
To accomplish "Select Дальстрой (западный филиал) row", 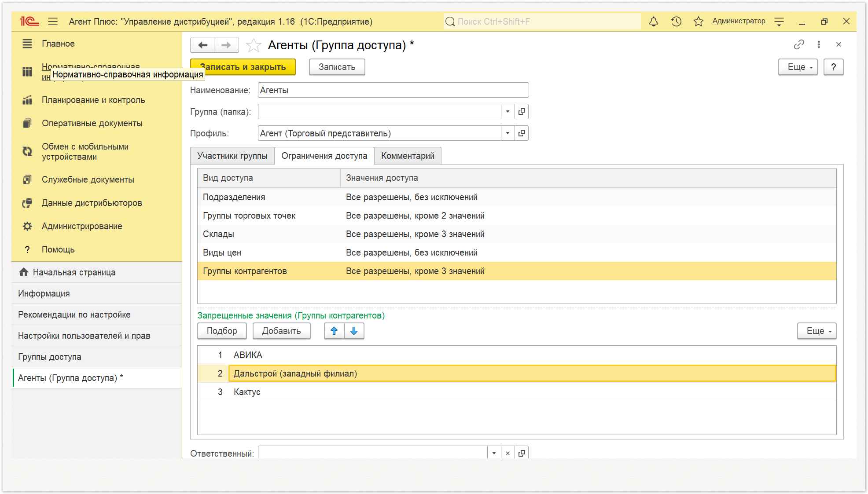I will click(x=517, y=373).
